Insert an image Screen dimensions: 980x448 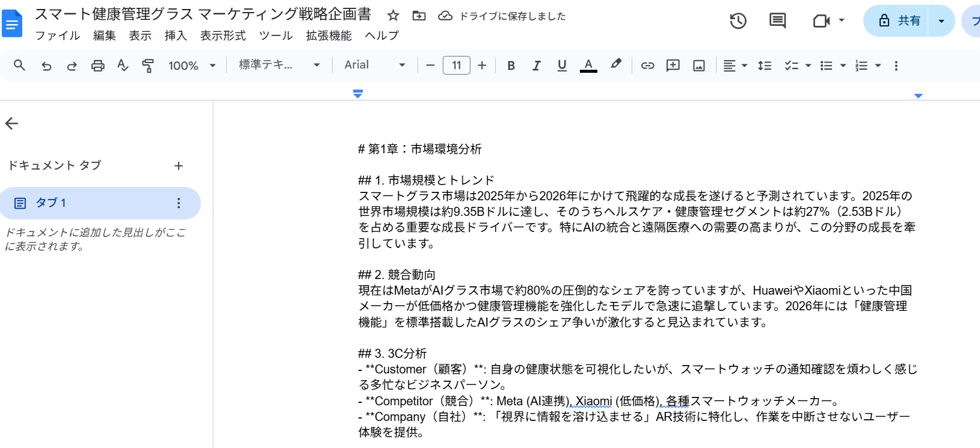[x=699, y=66]
